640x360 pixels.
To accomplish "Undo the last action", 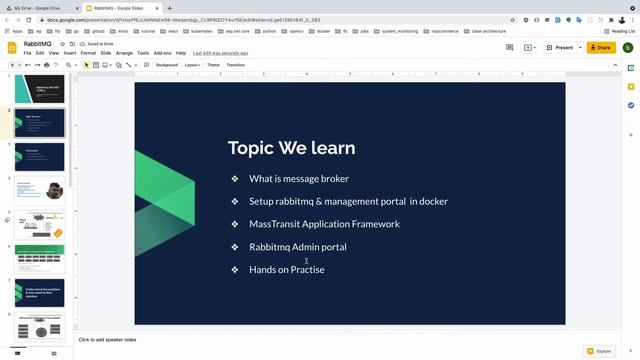I will 28,65.
